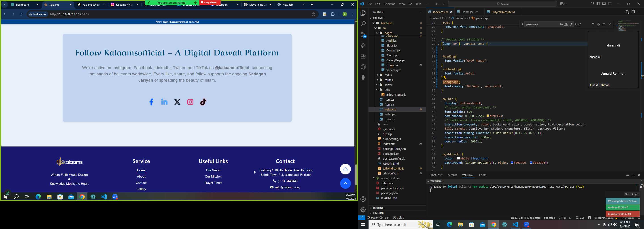Screen dimensions: 644x229
Task: Expand the replace toggle in find widget
Action: [x=522, y=24]
